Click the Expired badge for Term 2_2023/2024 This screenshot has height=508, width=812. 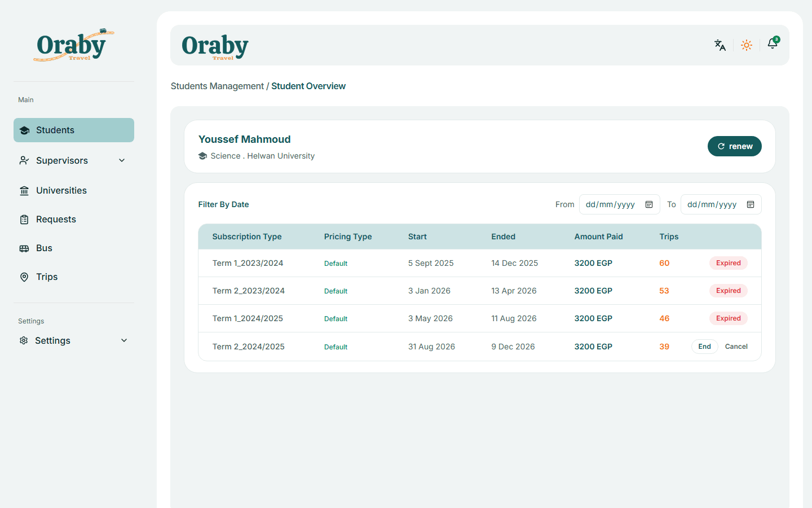(729, 291)
